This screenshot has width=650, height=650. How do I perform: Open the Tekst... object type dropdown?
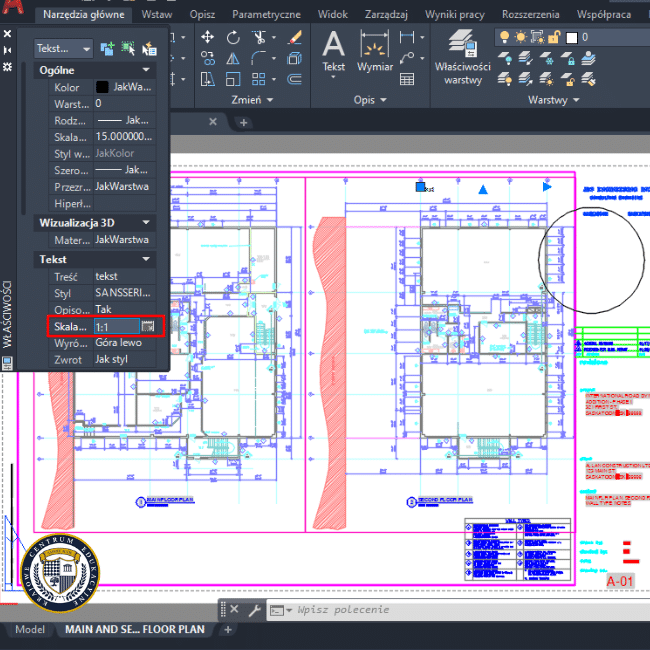click(63, 49)
